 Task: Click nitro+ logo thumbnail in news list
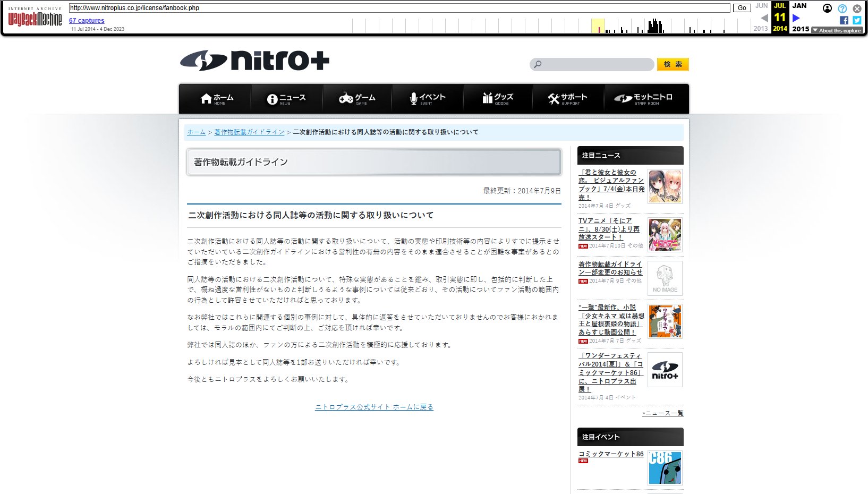coord(665,370)
